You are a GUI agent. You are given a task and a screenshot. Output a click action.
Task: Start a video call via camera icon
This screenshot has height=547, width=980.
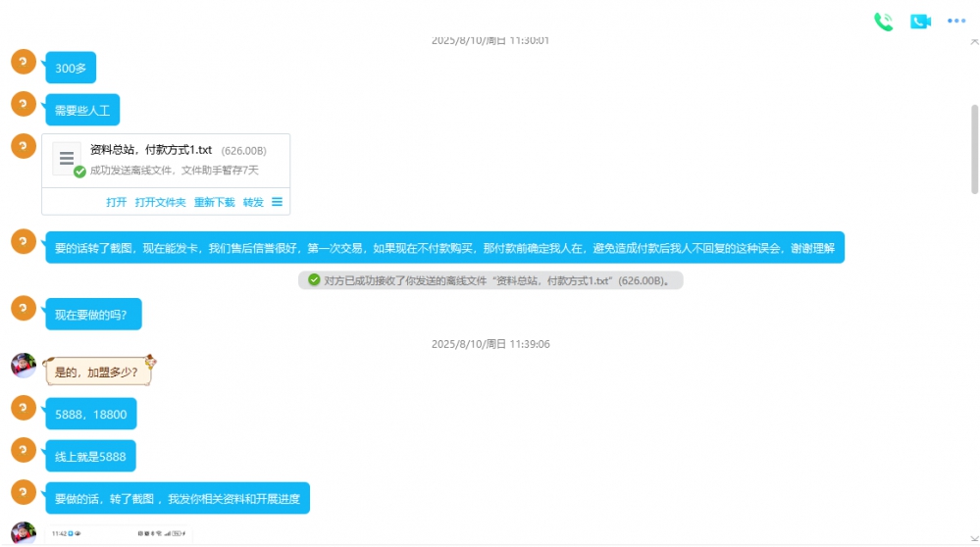pos(919,22)
